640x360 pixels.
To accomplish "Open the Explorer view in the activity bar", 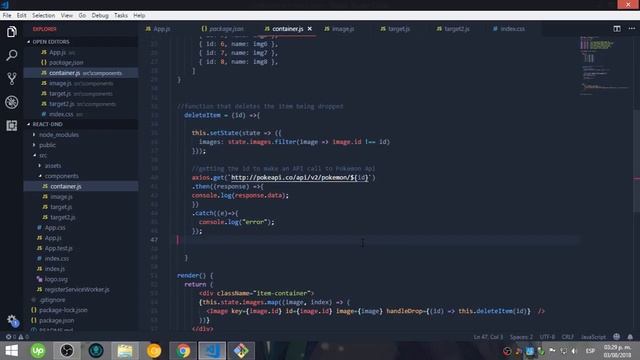I will [x=11, y=31].
